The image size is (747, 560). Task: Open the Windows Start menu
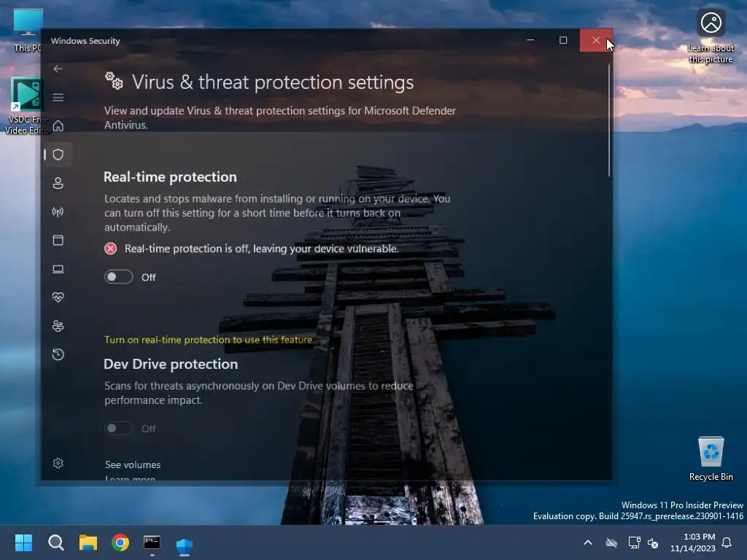pyautogui.click(x=23, y=542)
